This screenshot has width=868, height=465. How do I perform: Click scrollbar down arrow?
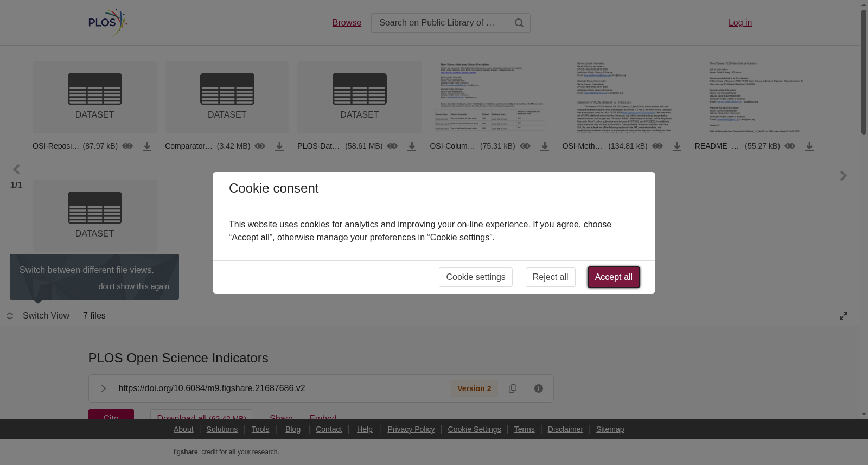[x=864, y=415]
